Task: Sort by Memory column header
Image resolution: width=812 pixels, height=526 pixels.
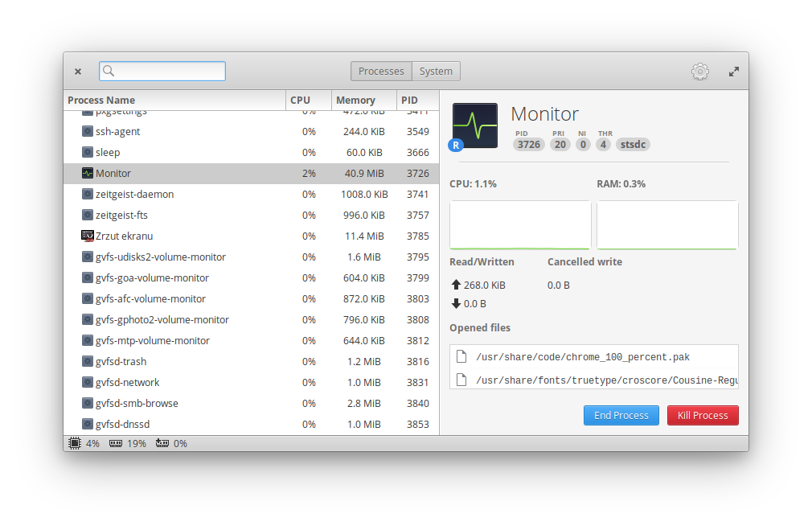Action: [x=364, y=100]
